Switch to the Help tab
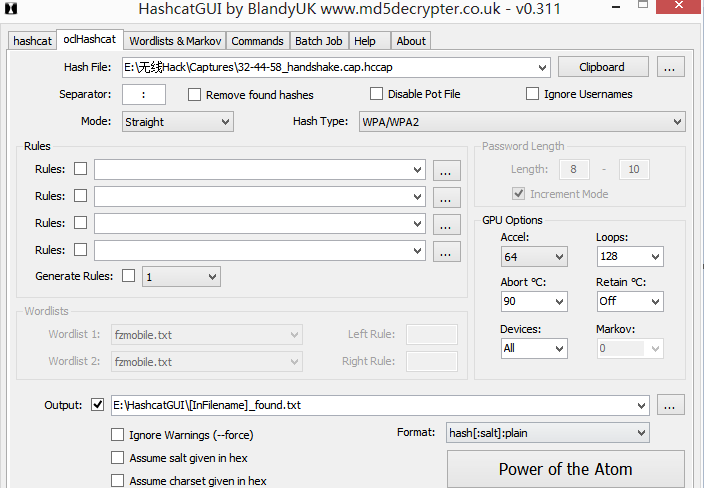The width and height of the screenshot is (704, 488). pyautogui.click(x=370, y=41)
